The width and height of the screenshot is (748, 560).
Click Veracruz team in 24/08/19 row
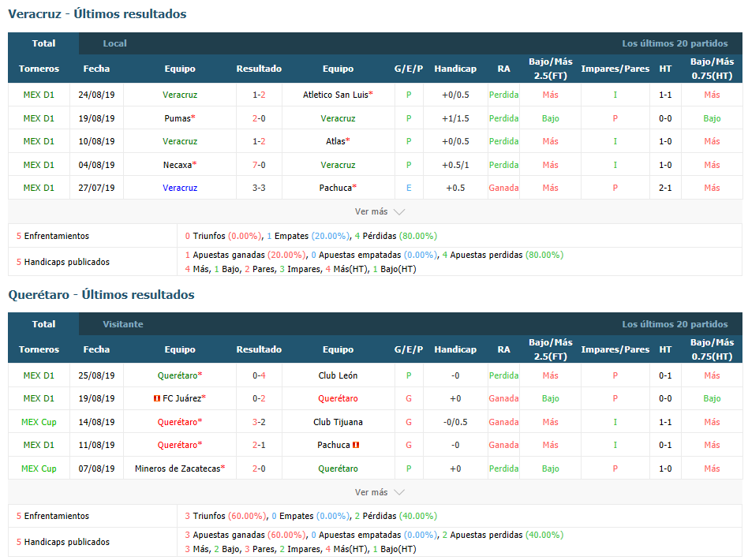(x=180, y=95)
